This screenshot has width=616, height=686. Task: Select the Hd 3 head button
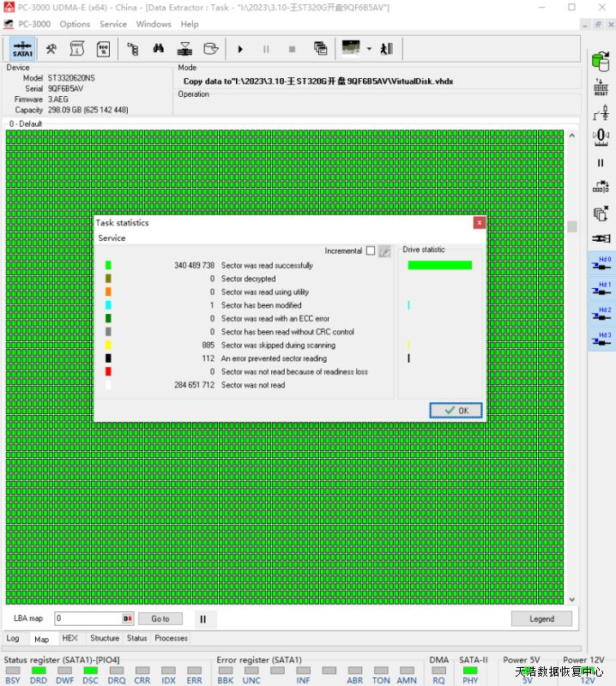pyautogui.click(x=601, y=340)
